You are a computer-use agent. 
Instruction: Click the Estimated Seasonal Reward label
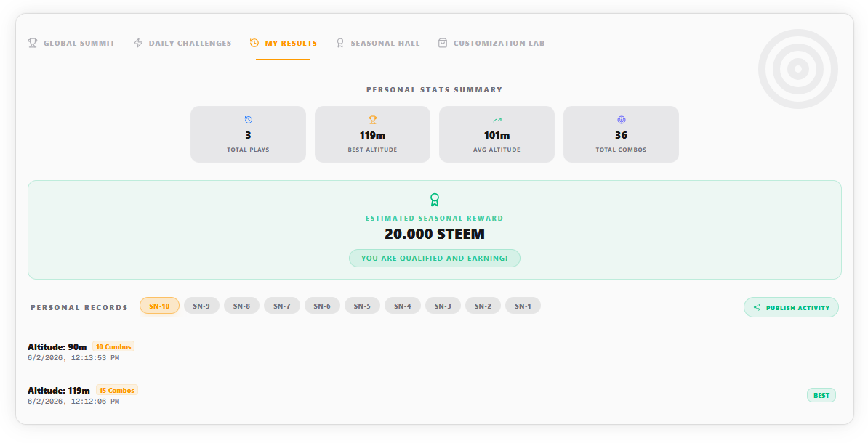[x=435, y=219]
